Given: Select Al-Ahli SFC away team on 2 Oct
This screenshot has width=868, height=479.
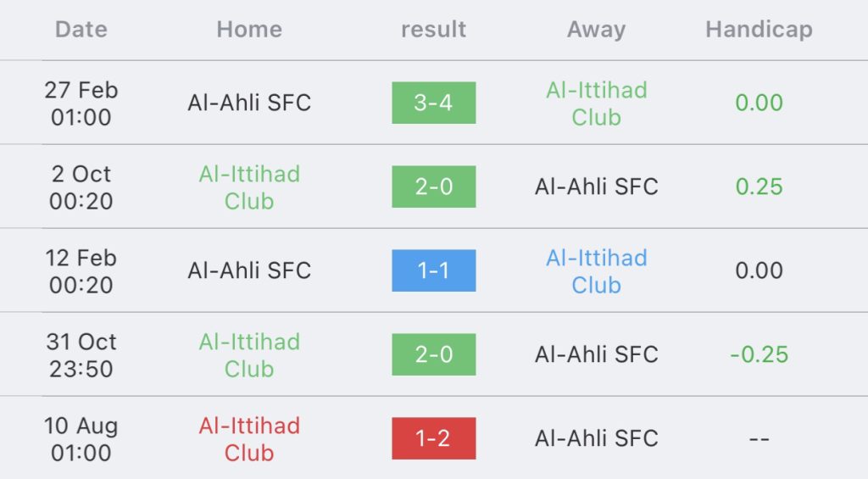Looking at the screenshot, I should pos(596,187).
